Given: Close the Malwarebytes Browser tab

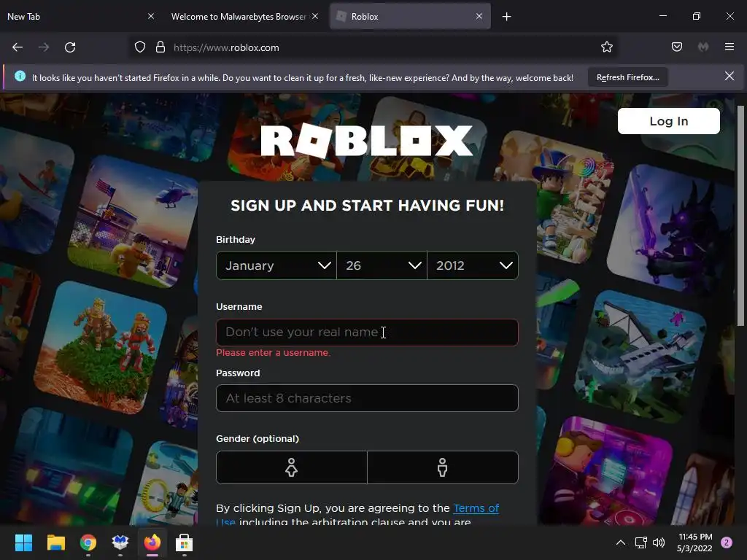Looking at the screenshot, I should (x=315, y=16).
